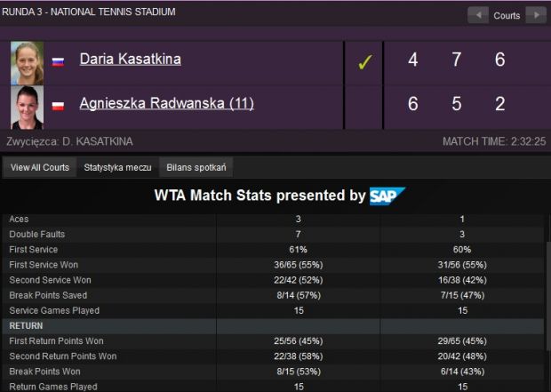Open the Bilans spotkań tab

(x=196, y=167)
